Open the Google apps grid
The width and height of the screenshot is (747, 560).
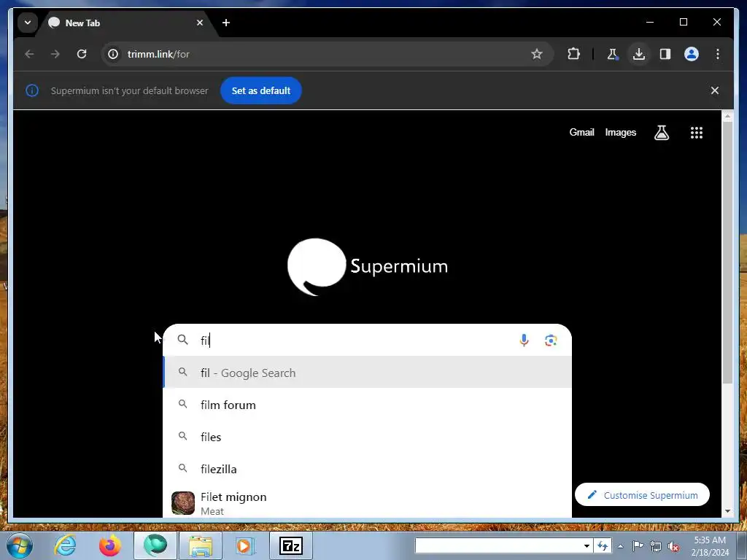click(697, 133)
